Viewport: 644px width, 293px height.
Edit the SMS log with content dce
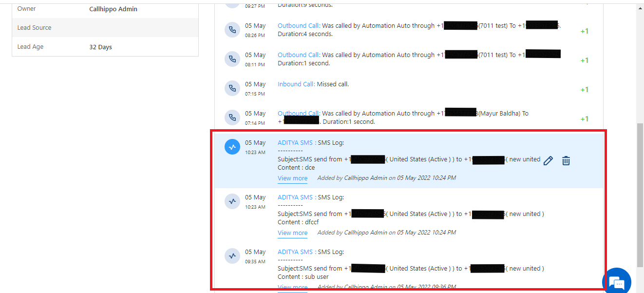click(548, 160)
